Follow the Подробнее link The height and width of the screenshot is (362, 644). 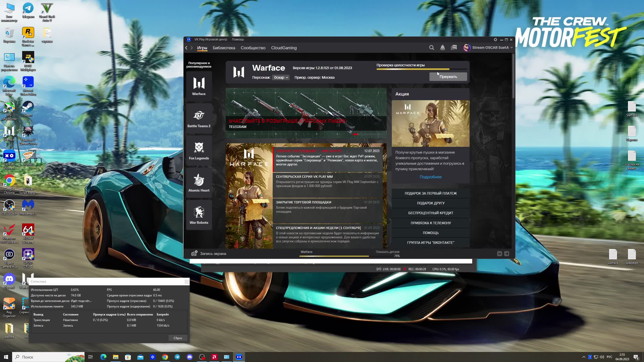[x=430, y=177]
